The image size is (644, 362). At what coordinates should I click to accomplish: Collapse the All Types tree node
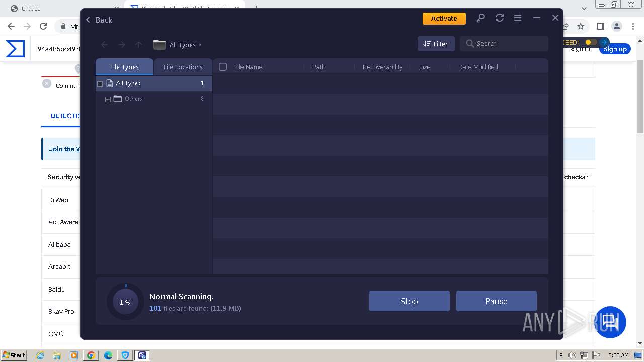(100, 84)
